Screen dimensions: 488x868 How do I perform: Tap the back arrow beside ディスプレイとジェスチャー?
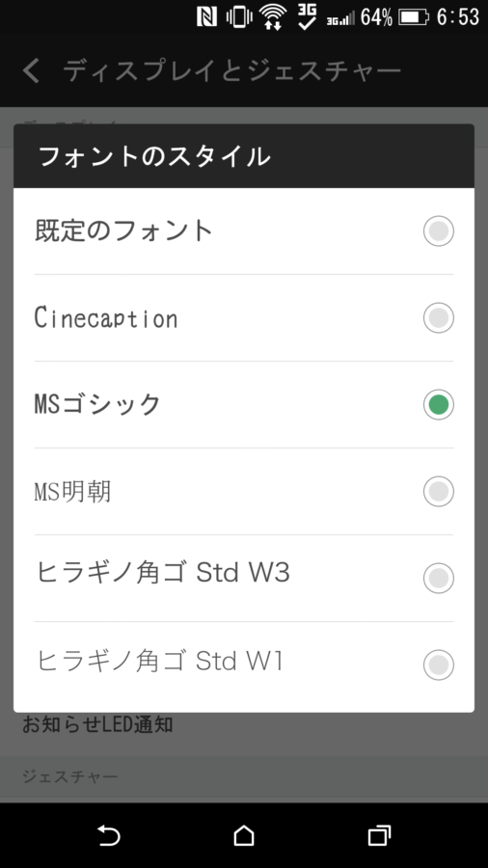coord(32,70)
